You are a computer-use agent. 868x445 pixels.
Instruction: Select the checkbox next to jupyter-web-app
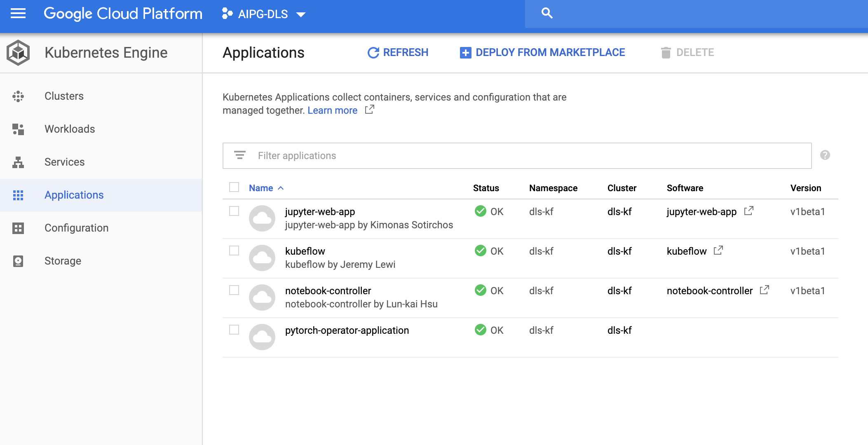[234, 211]
